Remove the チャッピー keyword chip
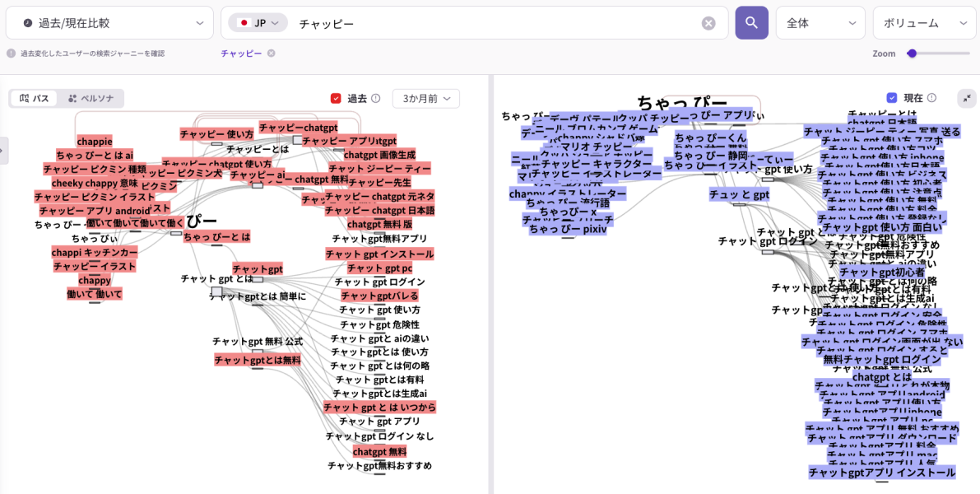Image resolution: width=980 pixels, height=494 pixels. click(271, 54)
